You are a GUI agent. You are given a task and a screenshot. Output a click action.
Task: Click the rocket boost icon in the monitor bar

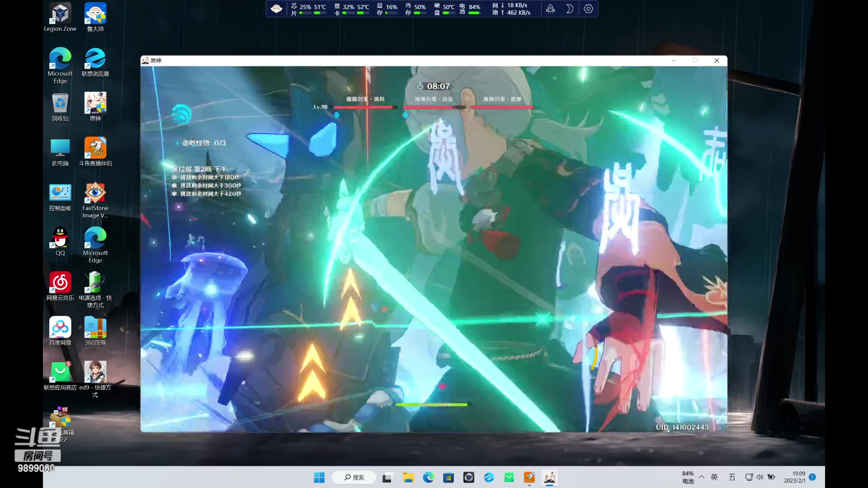[550, 9]
